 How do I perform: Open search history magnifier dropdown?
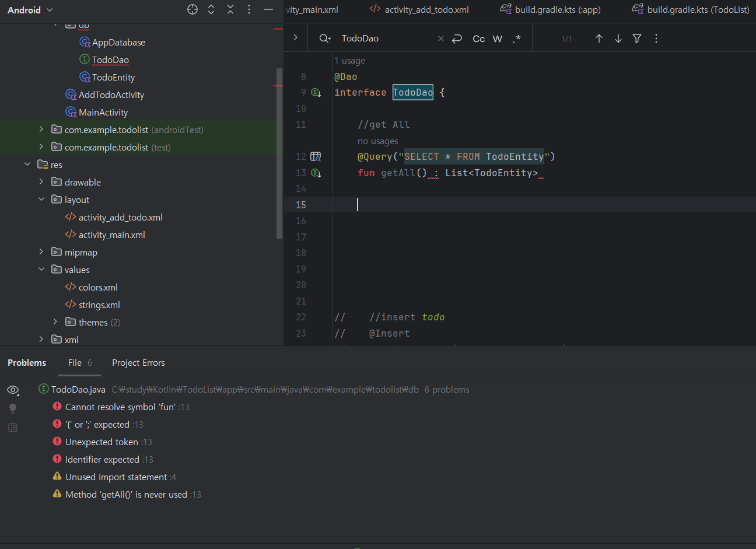[325, 39]
